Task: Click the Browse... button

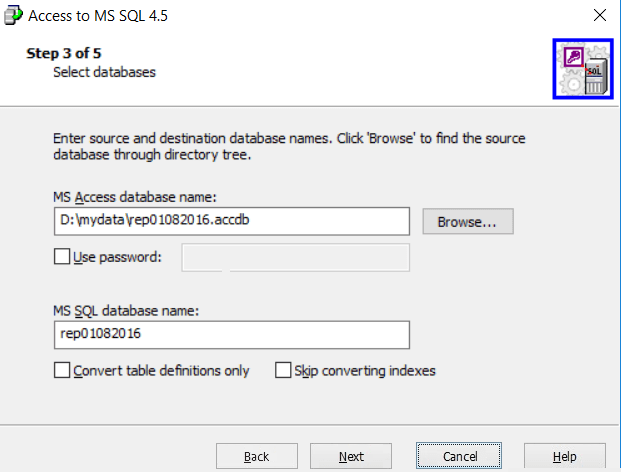Action: coord(468,221)
